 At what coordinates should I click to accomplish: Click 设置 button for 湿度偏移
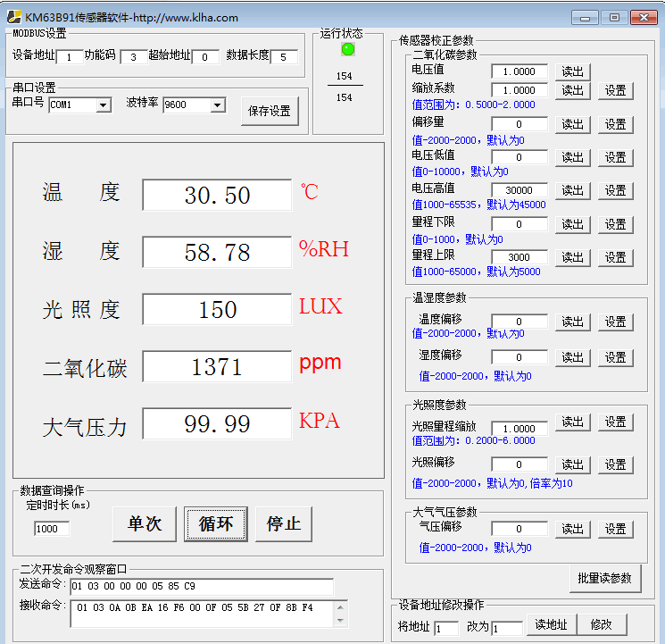(x=616, y=358)
